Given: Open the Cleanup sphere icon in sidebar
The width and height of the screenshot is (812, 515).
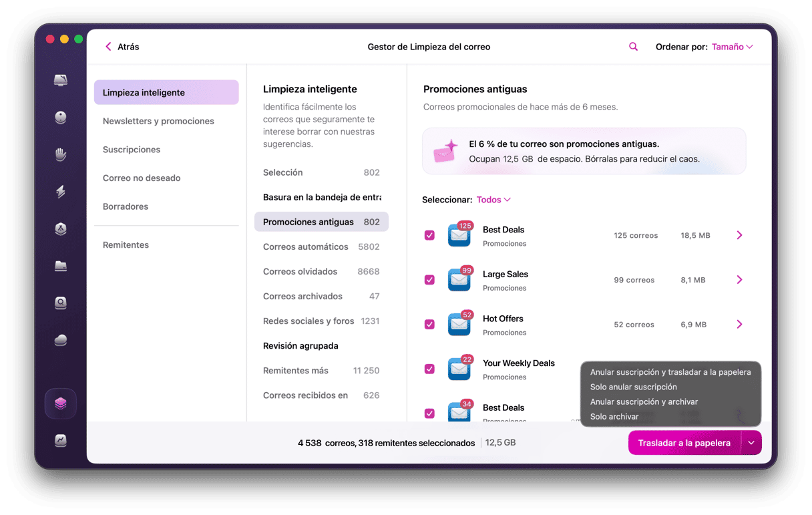Looking at the screenshot, I should tap(61, 118).
